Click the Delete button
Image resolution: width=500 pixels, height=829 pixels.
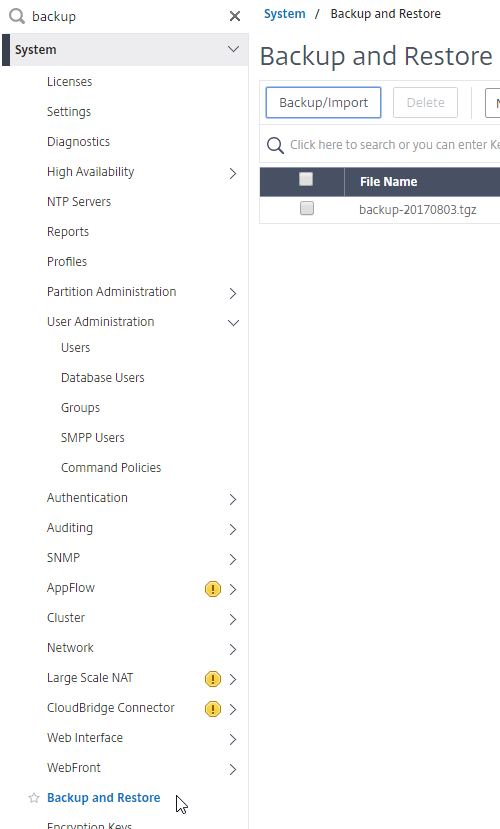click(425, 103)
